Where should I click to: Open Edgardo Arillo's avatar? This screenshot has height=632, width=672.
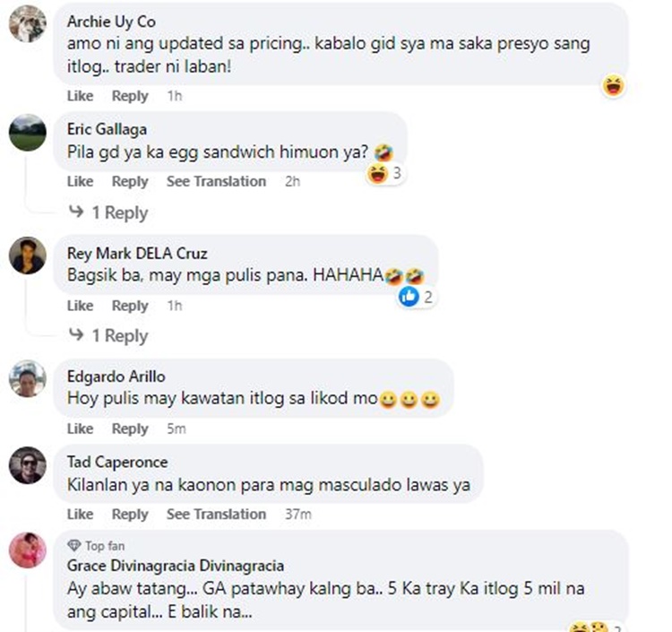(28, 378)
